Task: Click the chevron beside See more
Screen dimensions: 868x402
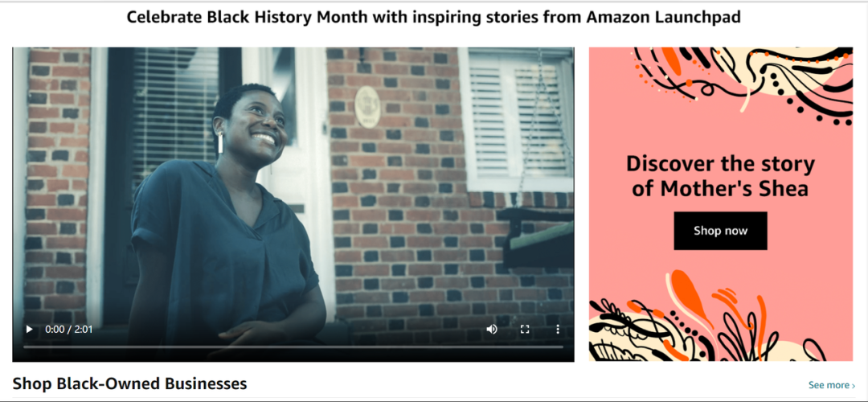Action: [854, 385]
